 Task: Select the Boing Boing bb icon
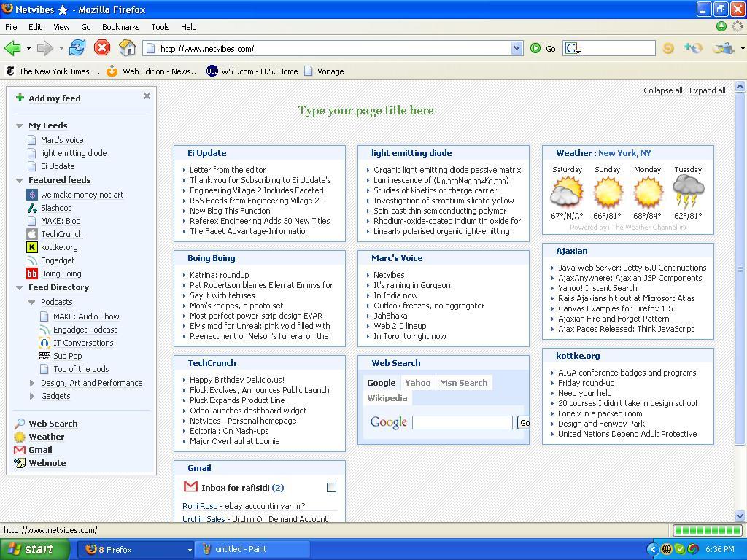32,273
